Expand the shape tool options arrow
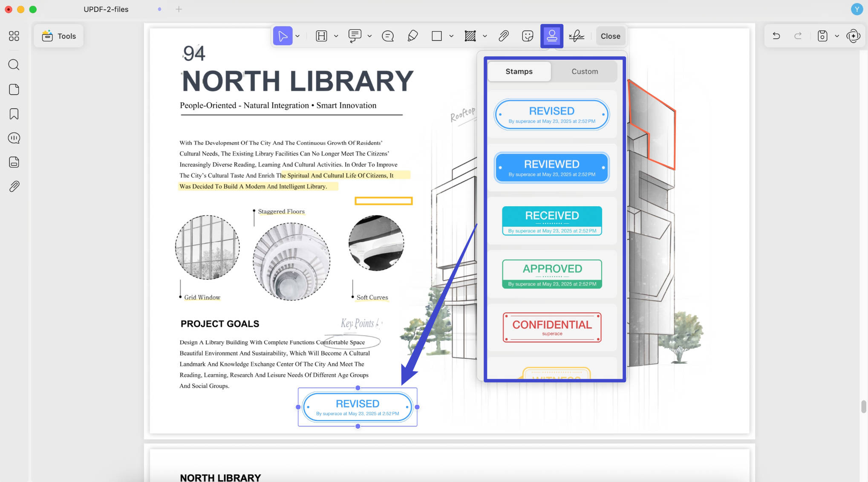Viewport: 868px width, 482px height. tap(451, 36)
